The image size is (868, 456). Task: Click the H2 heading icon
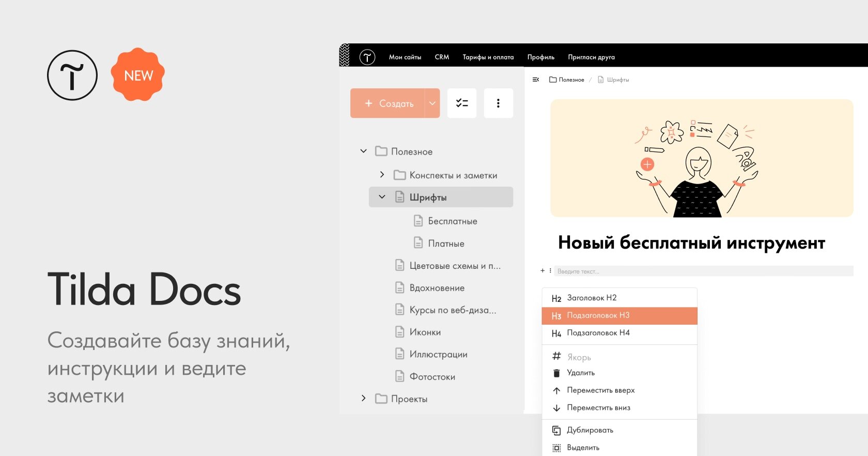[556, 299]
